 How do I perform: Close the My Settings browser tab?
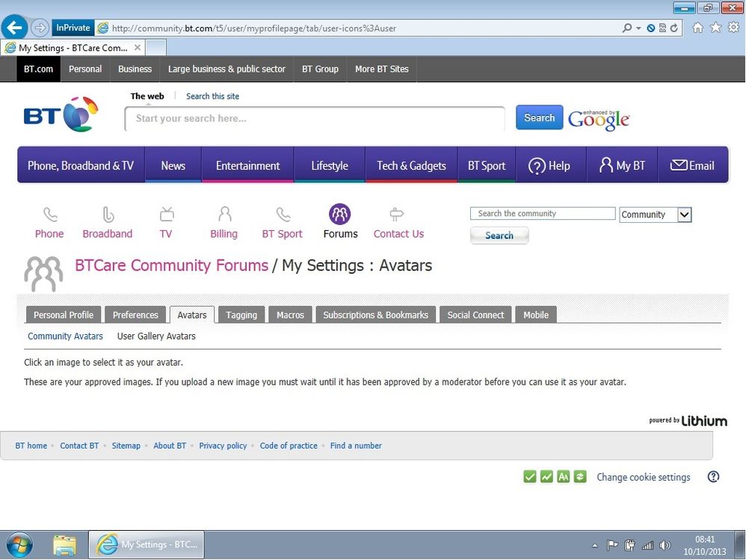(137, 48)
